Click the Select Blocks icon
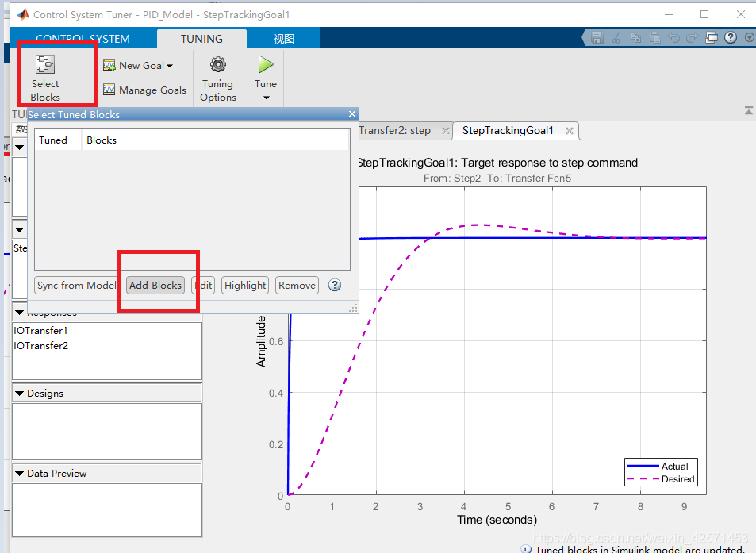Viewport: 756px width, 553px height. click(x=45, y=64)
